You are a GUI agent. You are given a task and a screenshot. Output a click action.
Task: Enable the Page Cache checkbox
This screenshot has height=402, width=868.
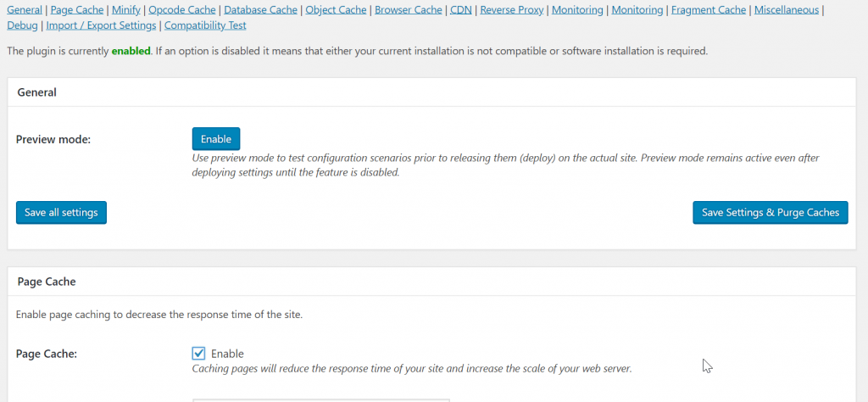[x=198, y=354]
